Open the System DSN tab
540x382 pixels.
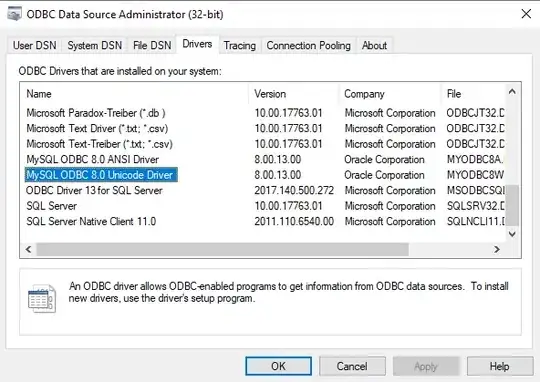[95, 45]
